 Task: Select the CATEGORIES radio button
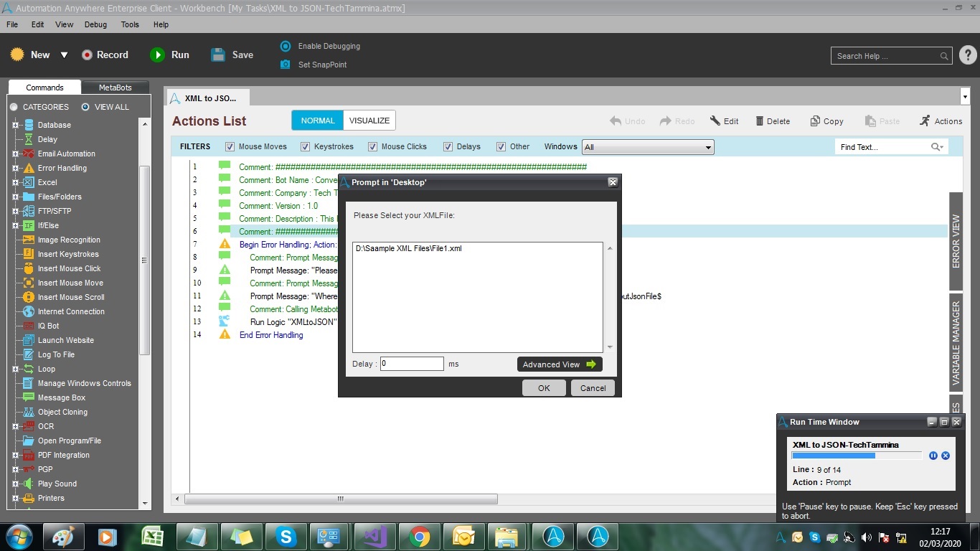[14, 107]
